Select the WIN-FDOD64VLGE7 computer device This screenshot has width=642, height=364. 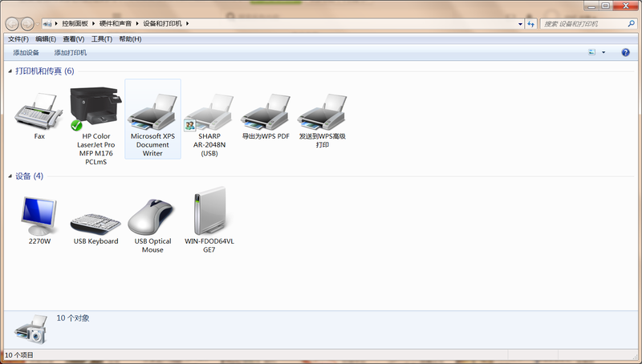[x=209, y=211]
